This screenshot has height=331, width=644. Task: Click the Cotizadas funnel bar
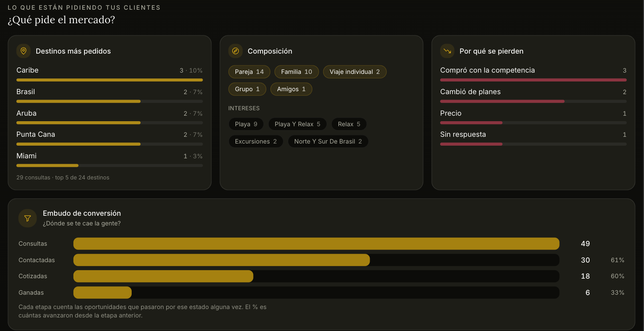(x=317, y=276)
